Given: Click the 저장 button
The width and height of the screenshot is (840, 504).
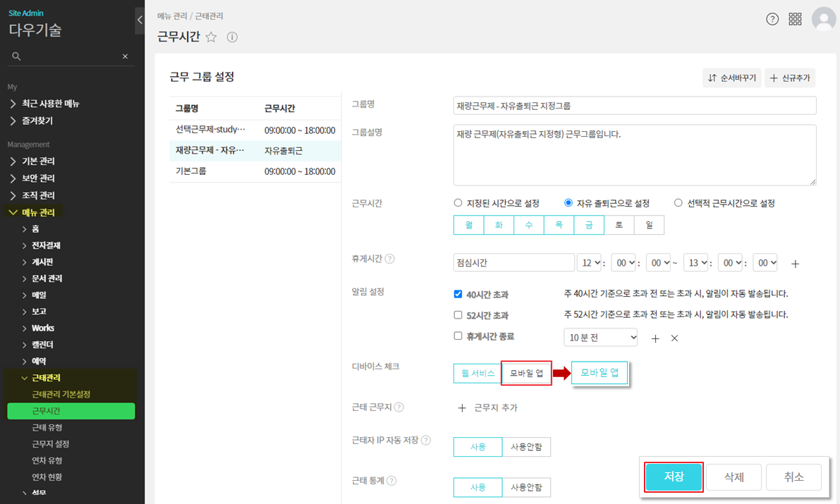Looking at the screenshot, I should pyautogui.click(x=674, y=477).
